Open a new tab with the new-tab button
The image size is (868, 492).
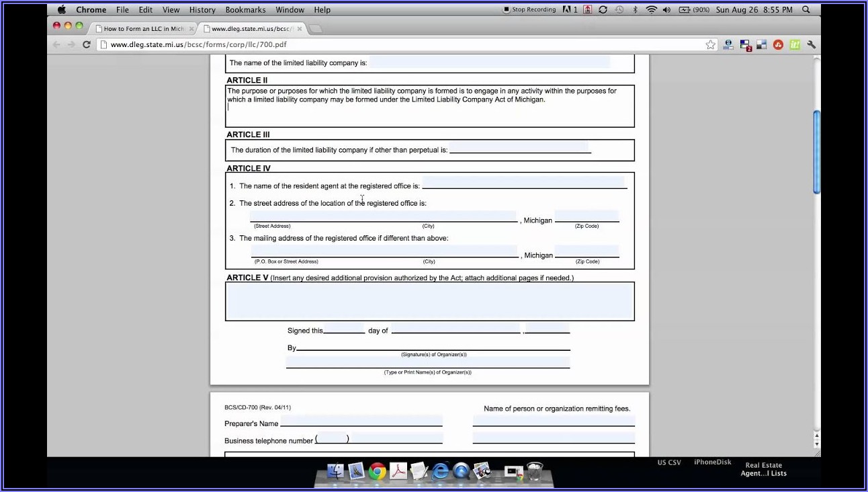click(315, 29)
